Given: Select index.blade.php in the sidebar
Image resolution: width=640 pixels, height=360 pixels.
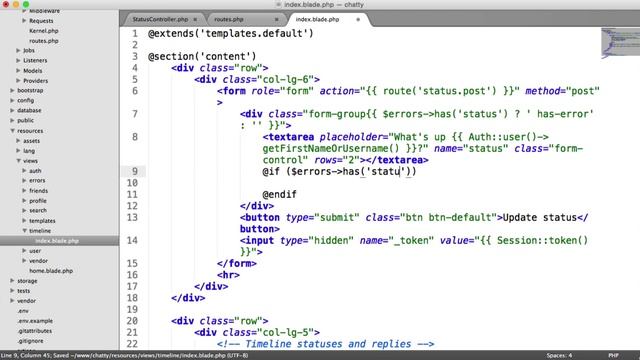Looking at the screenshot, I should click(x=57, y=241).
